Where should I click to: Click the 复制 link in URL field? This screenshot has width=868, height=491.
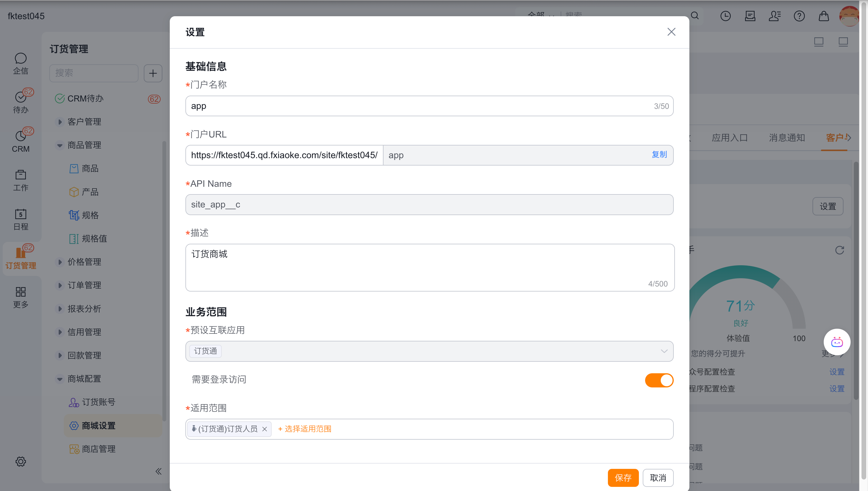coord(659,154)
